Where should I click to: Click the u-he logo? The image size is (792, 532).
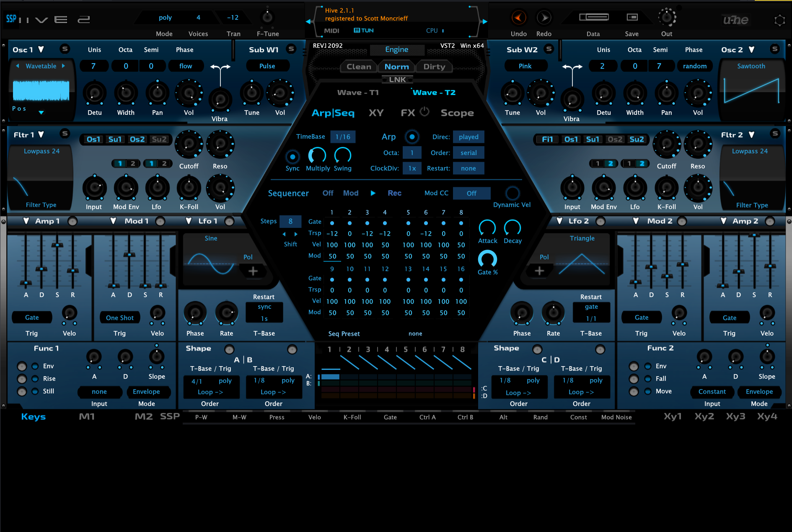736,20
